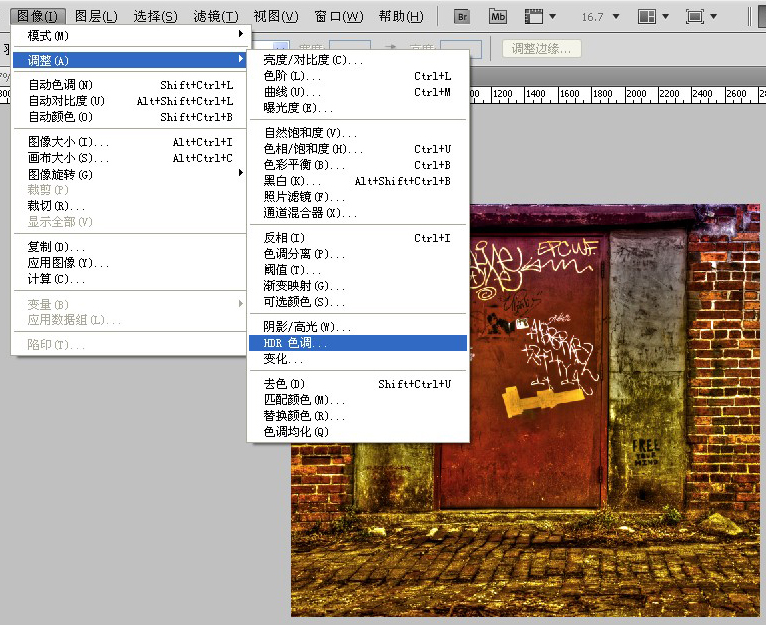Choose 通道混合器 (X)...

(358, 213)
